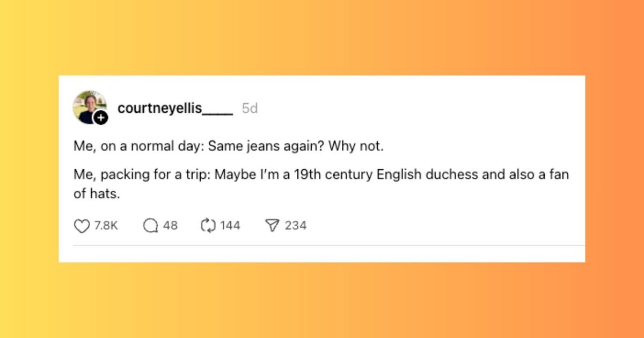Like the post with the heart icon

click(x=82, y=226)
